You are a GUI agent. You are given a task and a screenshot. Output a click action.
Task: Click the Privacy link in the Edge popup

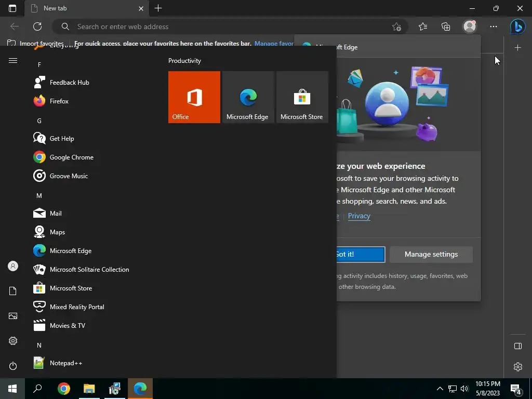click(359, 216)
